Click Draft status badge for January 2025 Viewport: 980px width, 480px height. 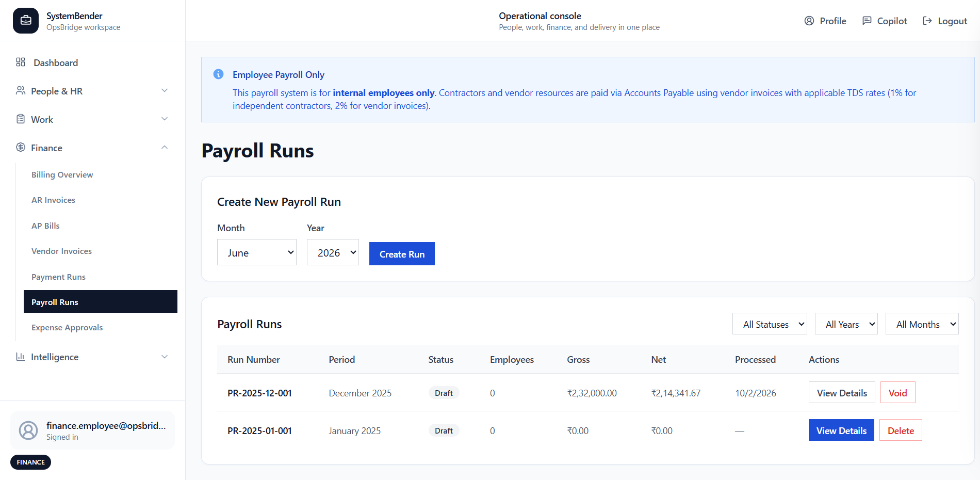click(444, 430)
